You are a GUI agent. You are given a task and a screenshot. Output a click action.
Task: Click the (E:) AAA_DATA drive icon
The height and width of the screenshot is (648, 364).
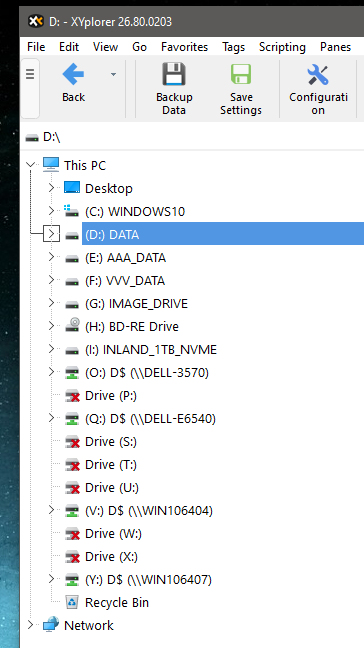72,259
